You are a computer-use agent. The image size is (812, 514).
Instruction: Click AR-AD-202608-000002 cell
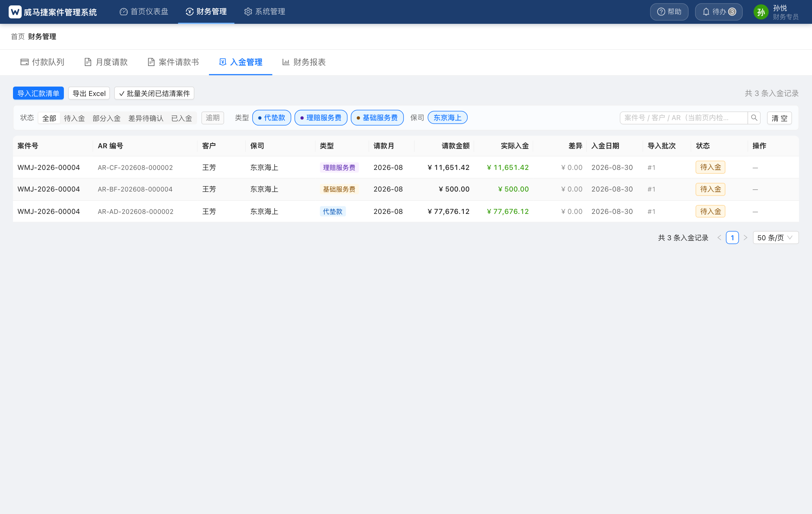pos(136,211)
